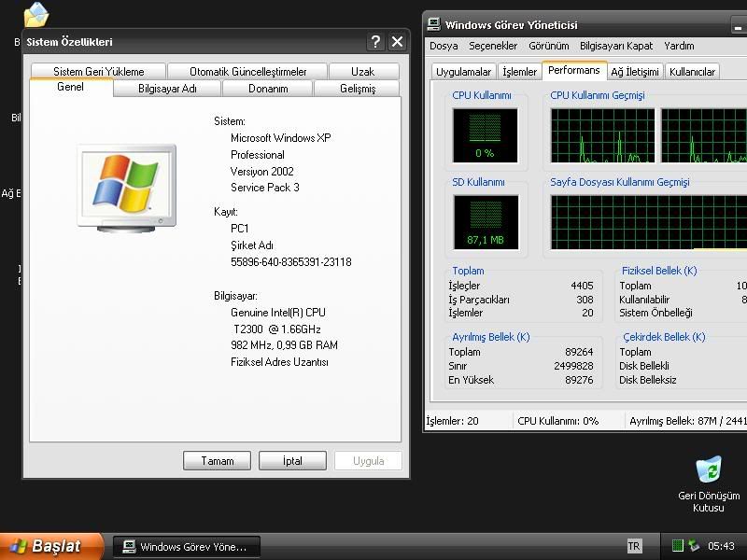Click the first CPU Kullanımı Geçmişi graph
747x560 pixels.
[x=602, y=135]
